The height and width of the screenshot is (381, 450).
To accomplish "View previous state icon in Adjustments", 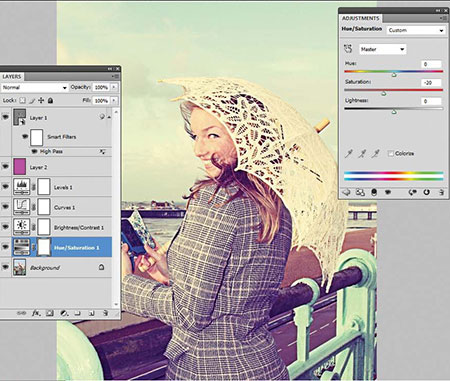I will click(413, 192).
